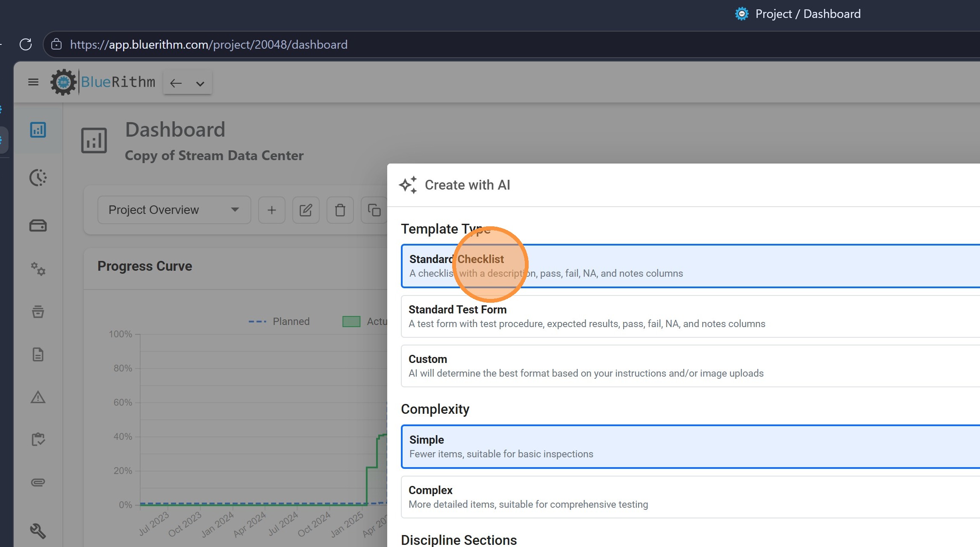Toggle the Planned series legend

279,322
